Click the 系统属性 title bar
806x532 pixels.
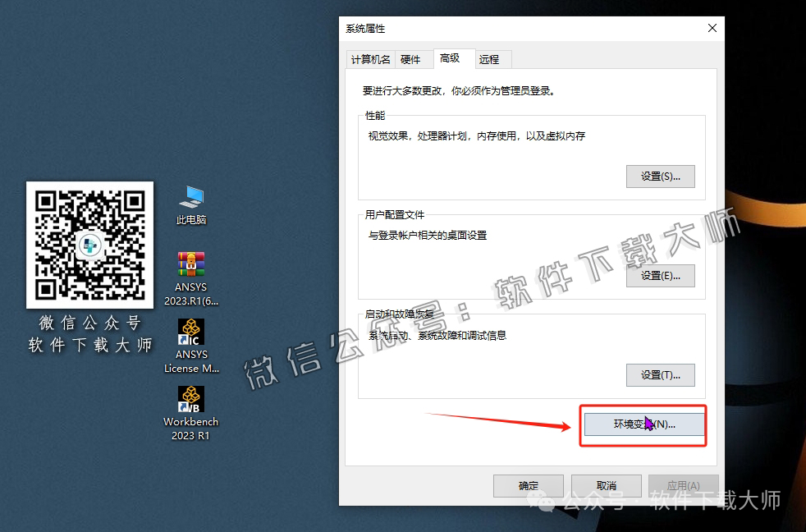492,27
